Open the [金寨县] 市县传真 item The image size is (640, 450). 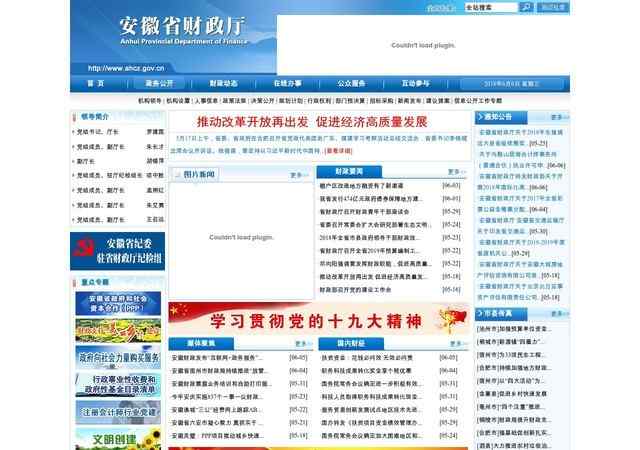click(x=511, y=394)
